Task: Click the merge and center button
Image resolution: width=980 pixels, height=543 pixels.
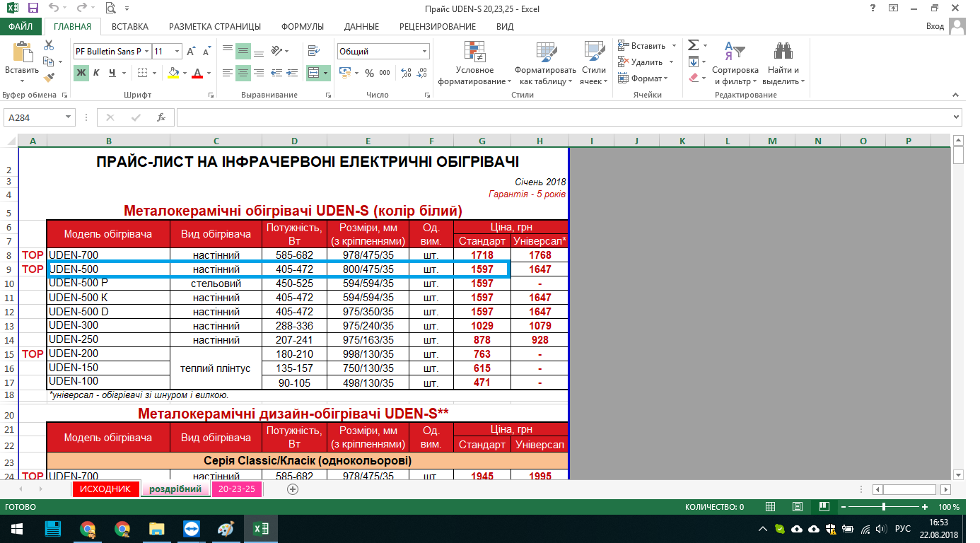Action: [x=314, y=73]
